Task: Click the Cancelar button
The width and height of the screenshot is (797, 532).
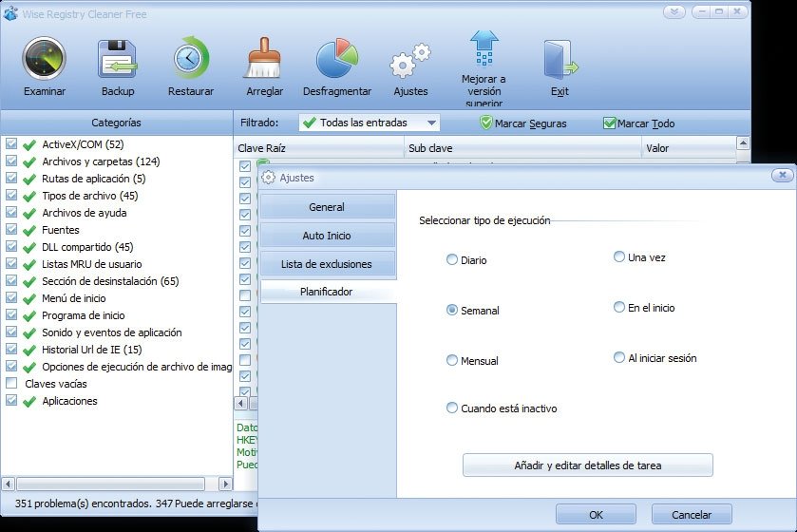Action: pos(692,514)
